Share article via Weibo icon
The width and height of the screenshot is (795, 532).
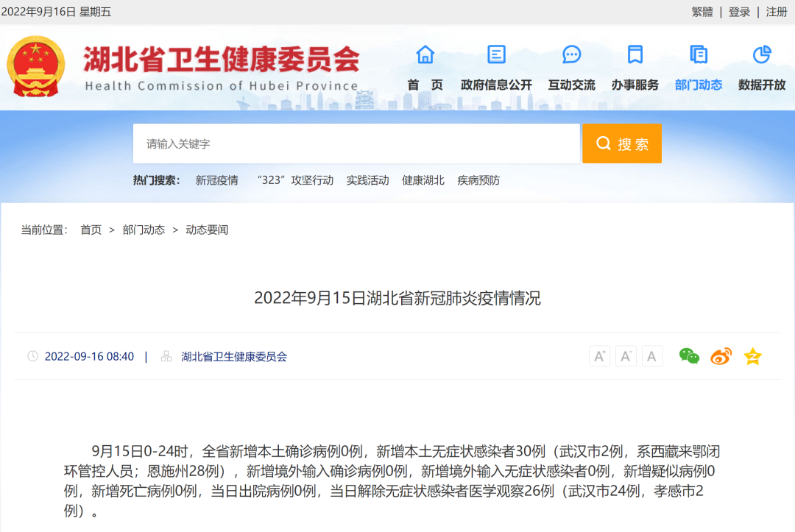coord(721,356)
